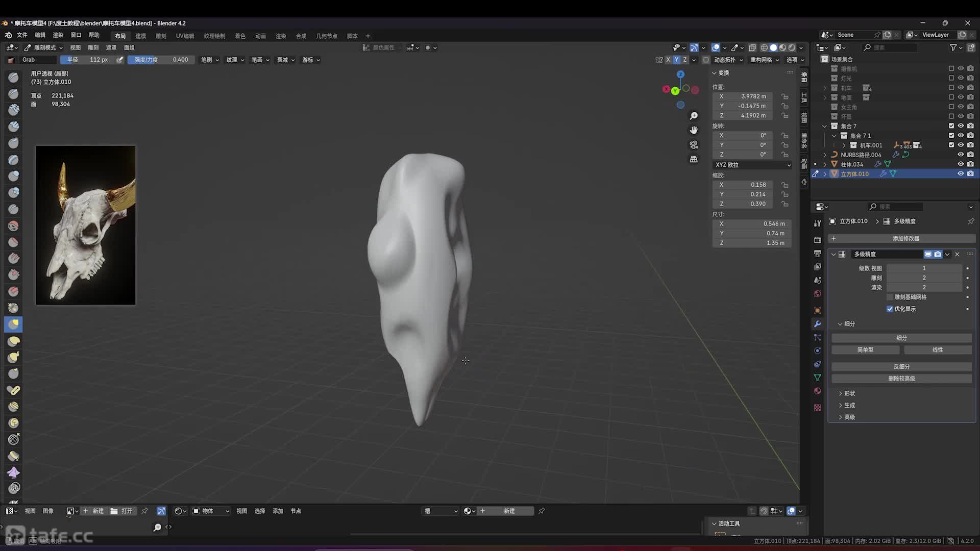
Task: Open the Object Data green triangle tab
Action: point(817,378)
